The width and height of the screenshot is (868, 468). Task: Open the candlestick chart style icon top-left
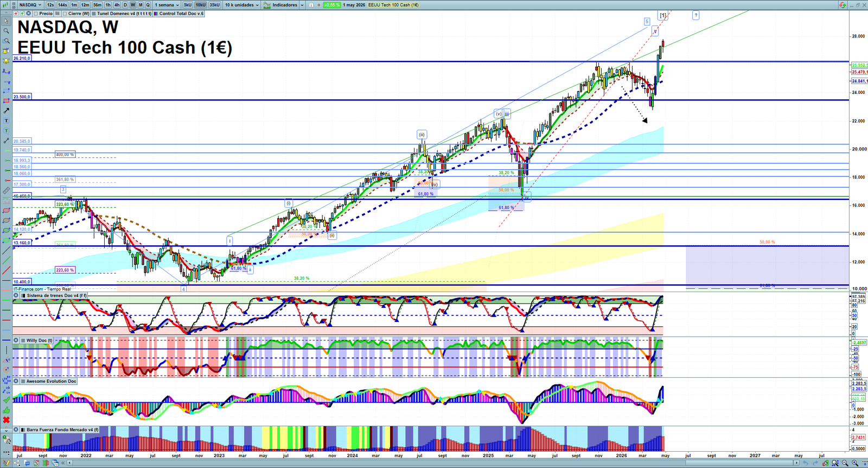pyautogui.click(x=5, y=5)
